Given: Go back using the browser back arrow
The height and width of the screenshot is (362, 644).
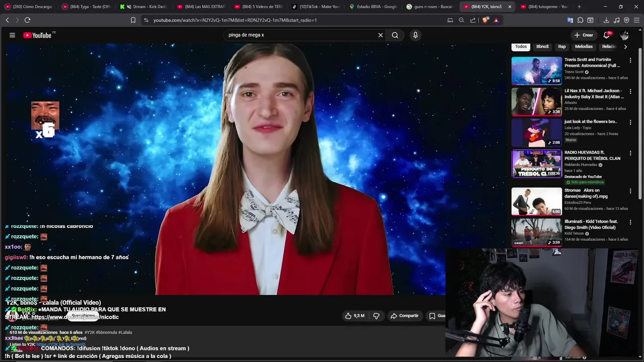Looking at the screenshot, I should tap(7, 20).
